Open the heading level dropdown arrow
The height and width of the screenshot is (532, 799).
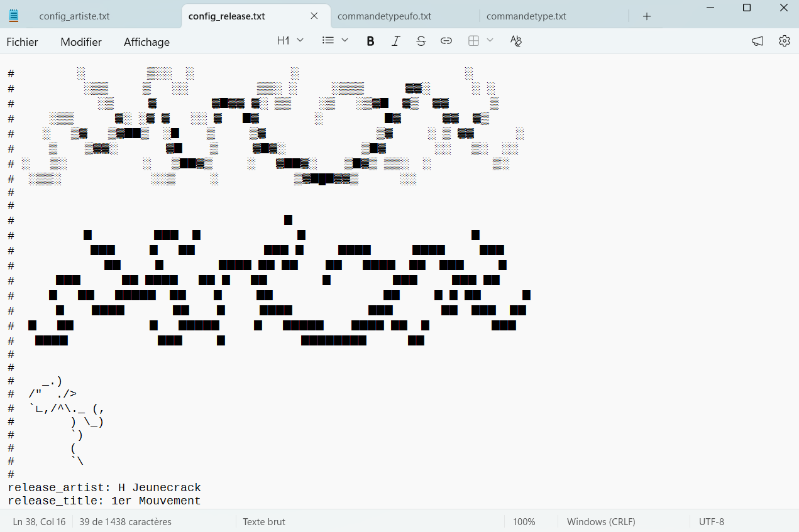300,40
